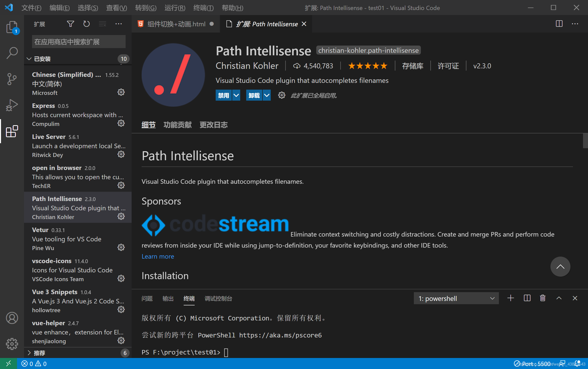Open editor more actions ellipsis

coord(575,24)
